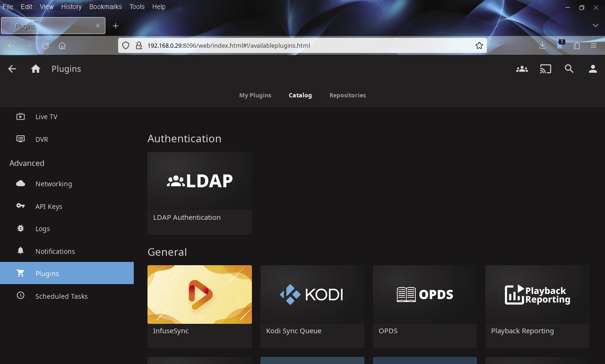Switch to the Repositories tab
The image size is (605, 364).
click(x=347, y=95)
